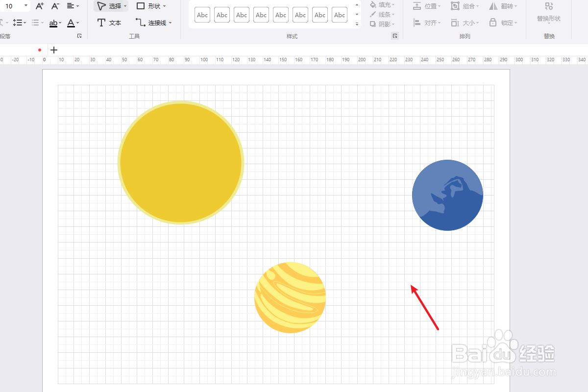The height and width of the screenshot is (392, 588).
Task: Open the 对齐 align dropdown arrow
Action: pyautogui.click(x=440, y=23)
